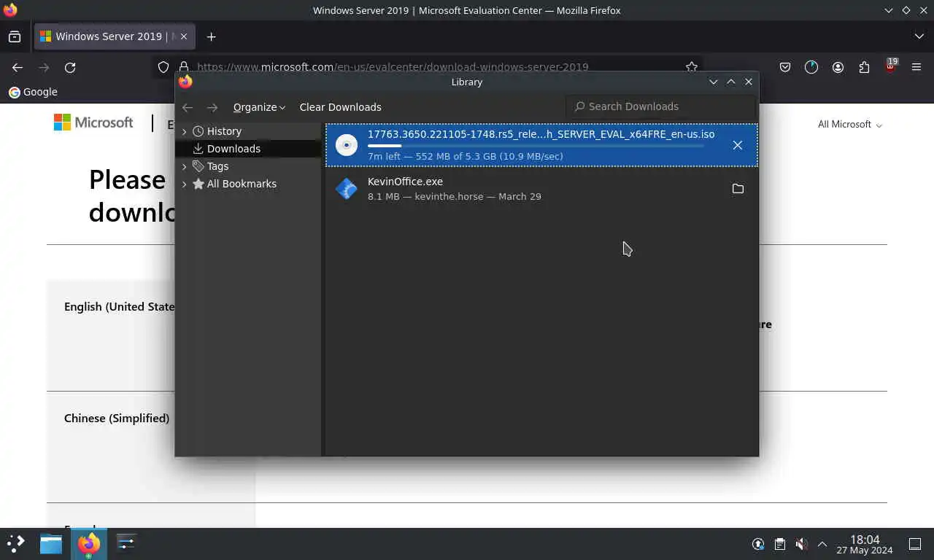Open Firefox extensions puzzle menu

click(x=864, y=67)
